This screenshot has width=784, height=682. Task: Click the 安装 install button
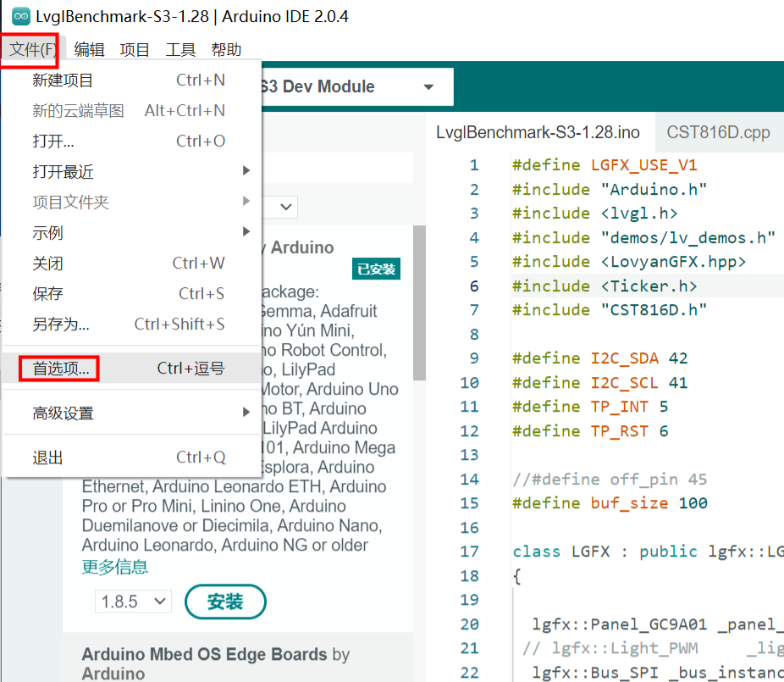pyautogui.click(x=225, y=602)
